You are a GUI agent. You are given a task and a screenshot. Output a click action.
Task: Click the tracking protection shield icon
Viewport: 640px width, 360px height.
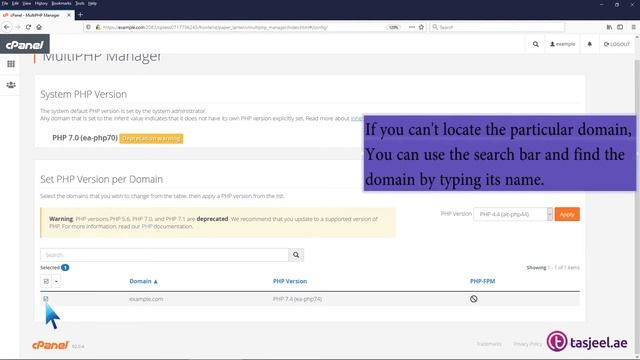pos(88,27)
